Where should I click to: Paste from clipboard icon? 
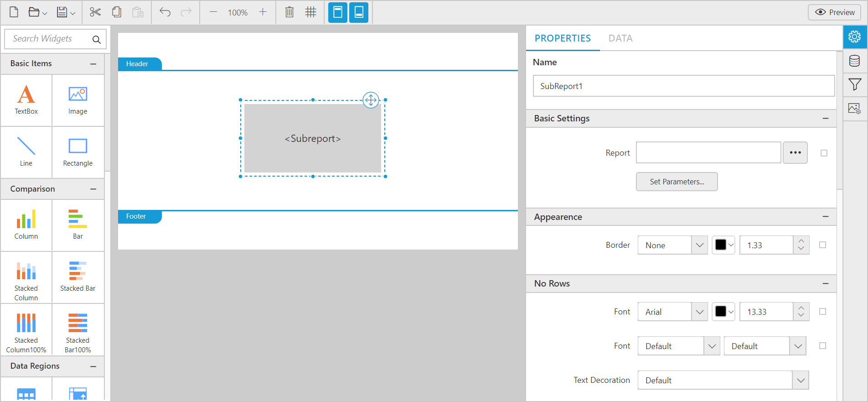click(138, 12)
